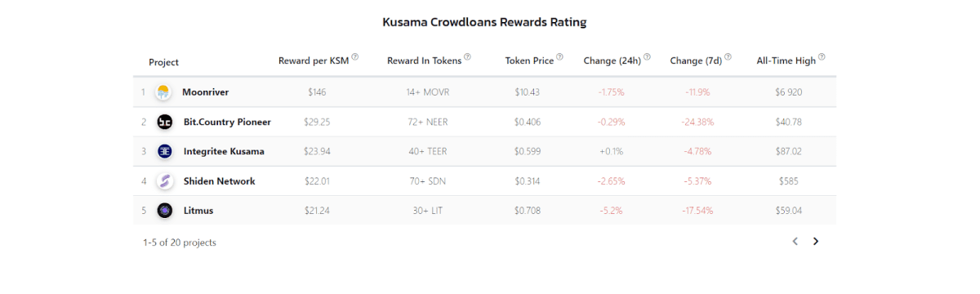Click the info icon beside Change (7d)
Viewport: 980px width, 294px height.
pyautogui.click(x=728, y=58)
